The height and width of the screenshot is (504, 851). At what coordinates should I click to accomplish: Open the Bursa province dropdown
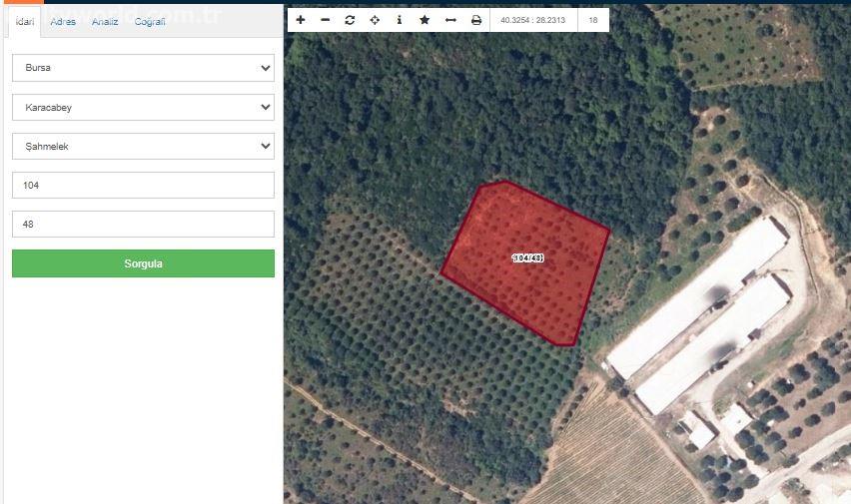143,68
